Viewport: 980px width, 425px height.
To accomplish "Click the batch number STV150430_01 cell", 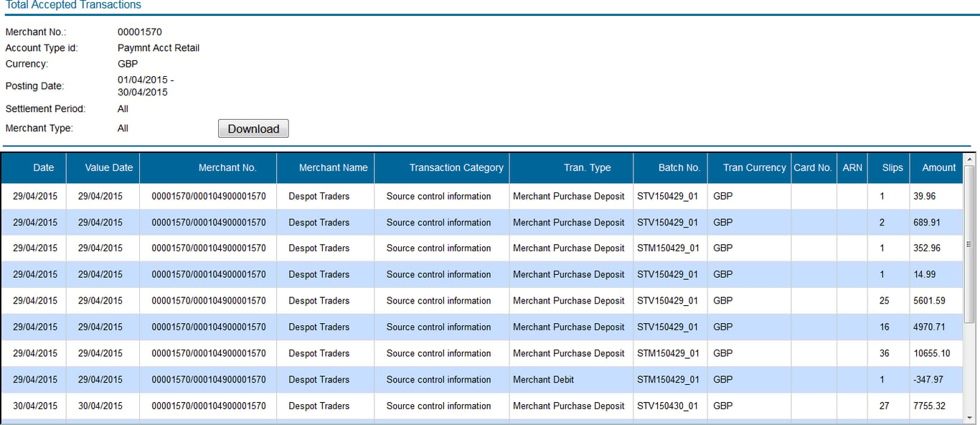I will tap(667, 406).
